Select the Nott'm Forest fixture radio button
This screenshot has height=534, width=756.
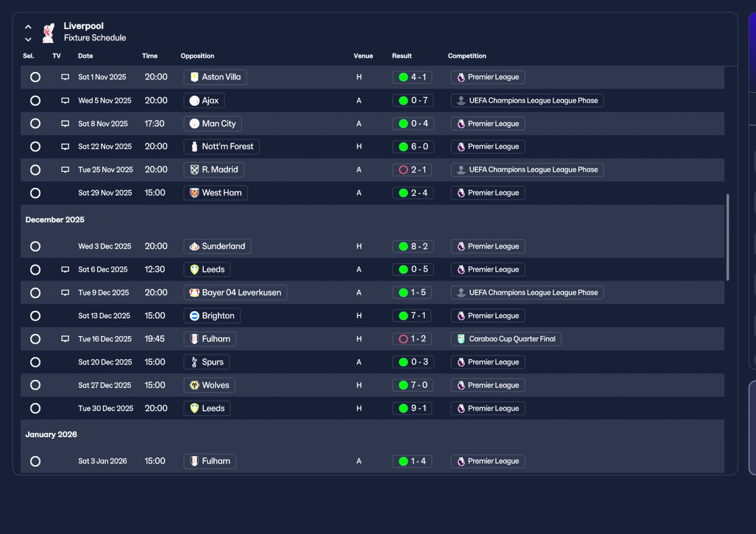click(35, 146)
